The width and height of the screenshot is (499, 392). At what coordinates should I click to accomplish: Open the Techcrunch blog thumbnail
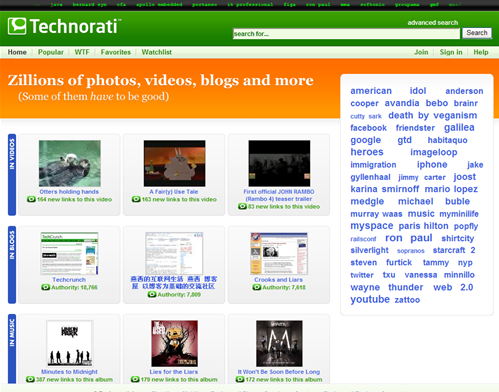69,254
